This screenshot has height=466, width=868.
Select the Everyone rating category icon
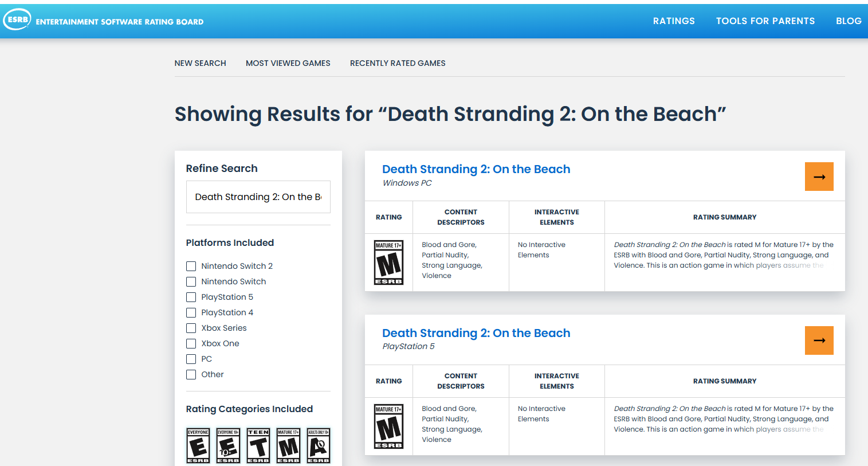(198, 445)
